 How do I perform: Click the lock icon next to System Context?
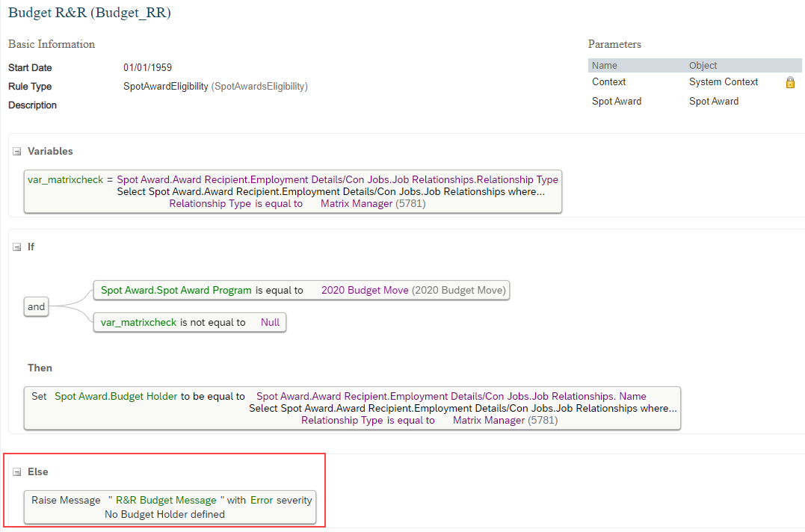point(790,82)
